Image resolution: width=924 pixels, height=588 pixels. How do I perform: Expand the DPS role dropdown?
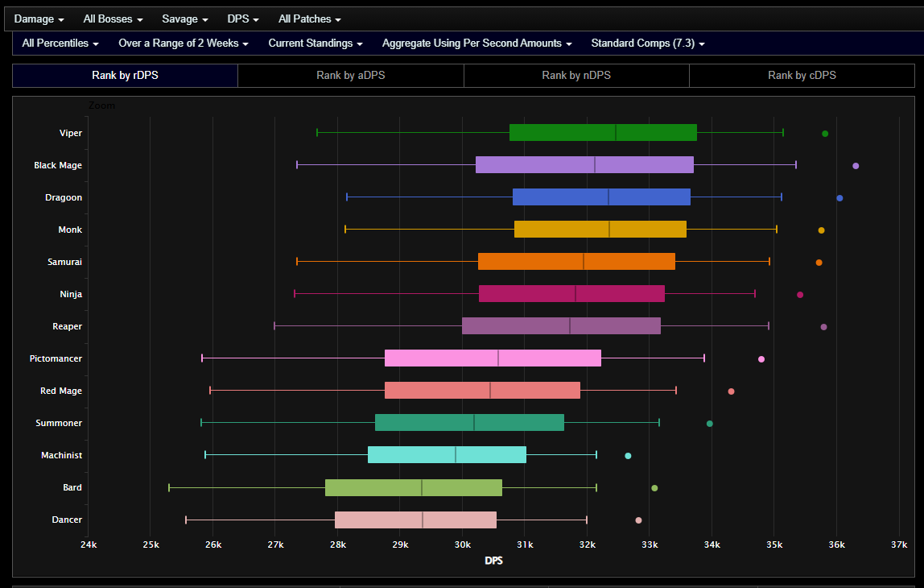243,19
